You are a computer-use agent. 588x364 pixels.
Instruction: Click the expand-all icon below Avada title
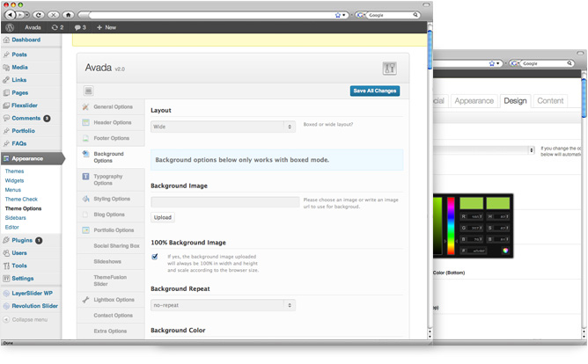coord(89,91)
